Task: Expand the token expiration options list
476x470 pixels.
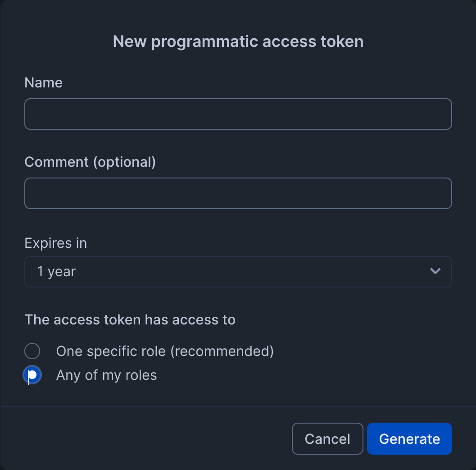Action: click(x=238, y=271)
